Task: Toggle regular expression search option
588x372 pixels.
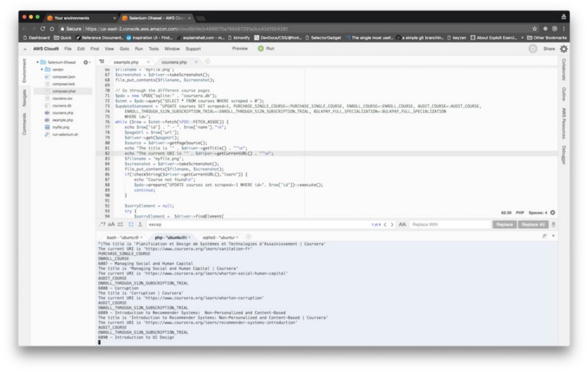Action: [x=104, y=224]
